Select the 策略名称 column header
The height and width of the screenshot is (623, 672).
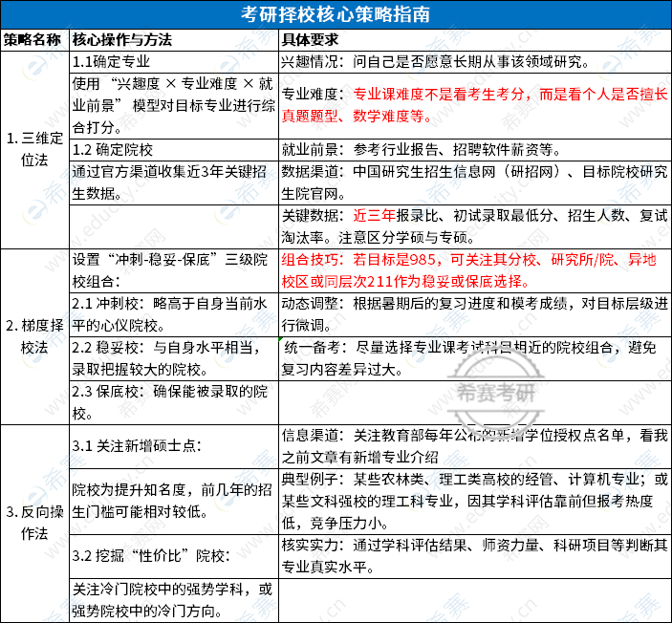point(34,40)
